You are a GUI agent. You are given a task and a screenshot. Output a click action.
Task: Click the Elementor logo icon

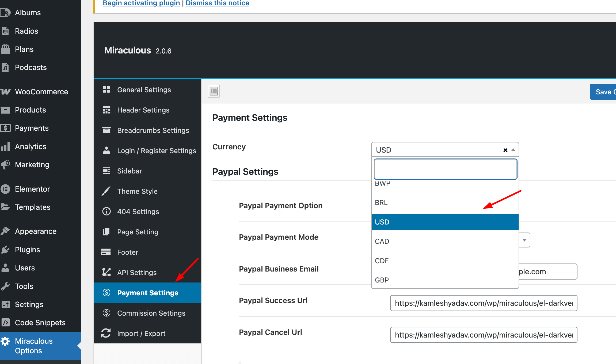coord(5,189)
